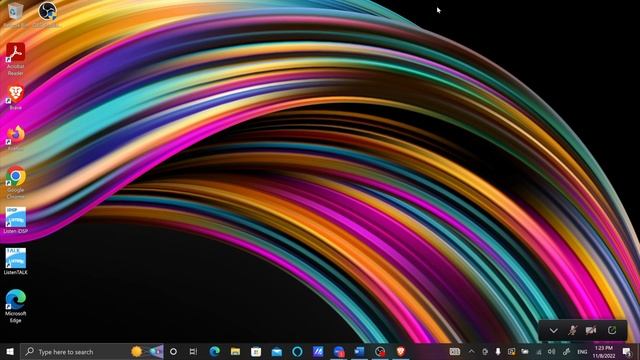Open the Google Chrome desktop shortcut
Viewport: 640px width, 360px height.
(16, 182)
